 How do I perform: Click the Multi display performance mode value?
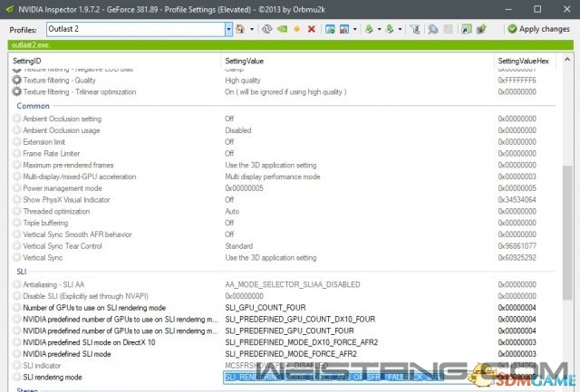273,177
